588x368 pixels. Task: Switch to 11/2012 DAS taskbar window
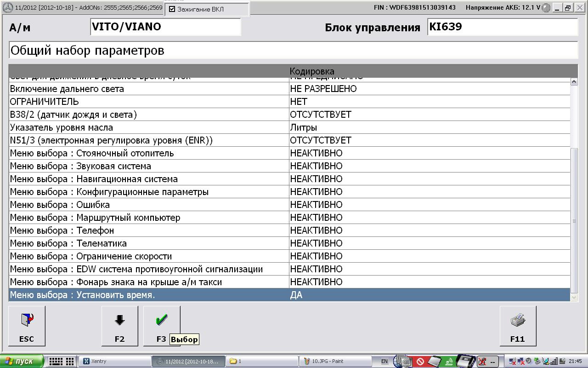[189, 361]
